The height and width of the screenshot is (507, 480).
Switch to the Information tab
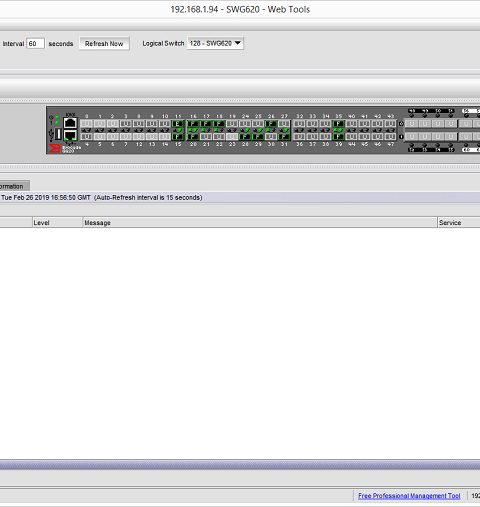(x=14, y=186)
